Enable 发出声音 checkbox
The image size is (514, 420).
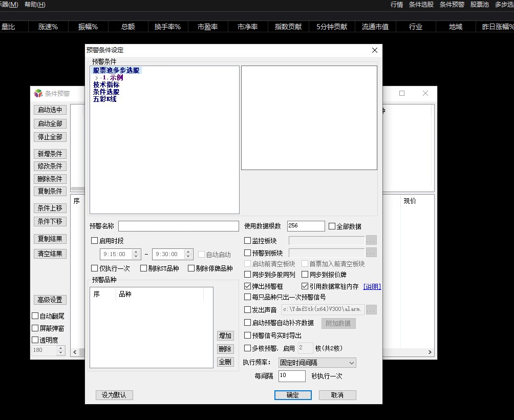pyautogui.click(x=247, y=309)
